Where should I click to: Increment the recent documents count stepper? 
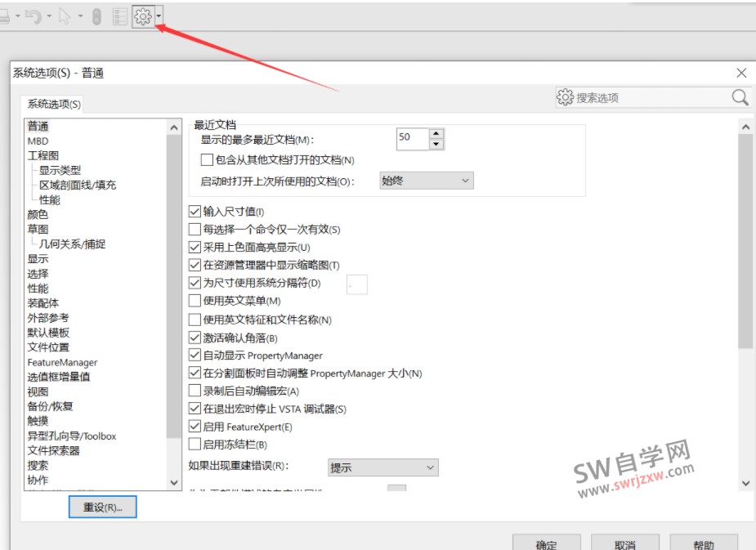pyautogui.click(x=436, y=133)
